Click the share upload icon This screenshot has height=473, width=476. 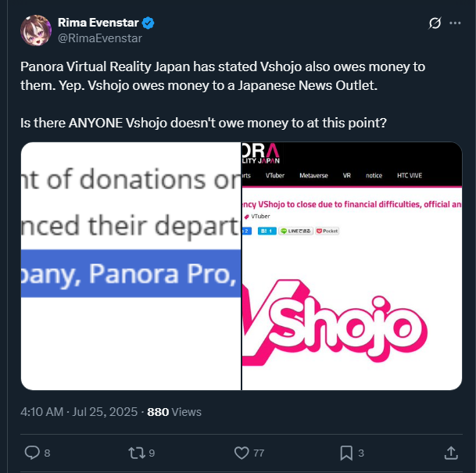(x=451, y=453)
